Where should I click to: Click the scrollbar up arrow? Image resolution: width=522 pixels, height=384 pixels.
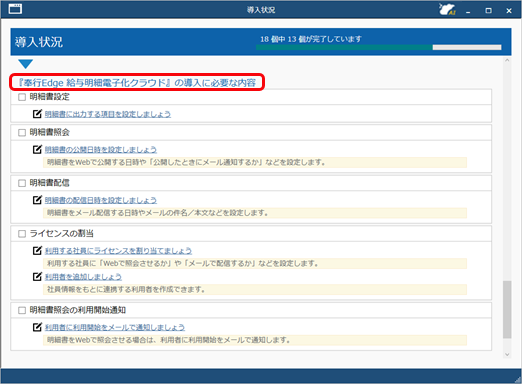click(x=507, y=60)
